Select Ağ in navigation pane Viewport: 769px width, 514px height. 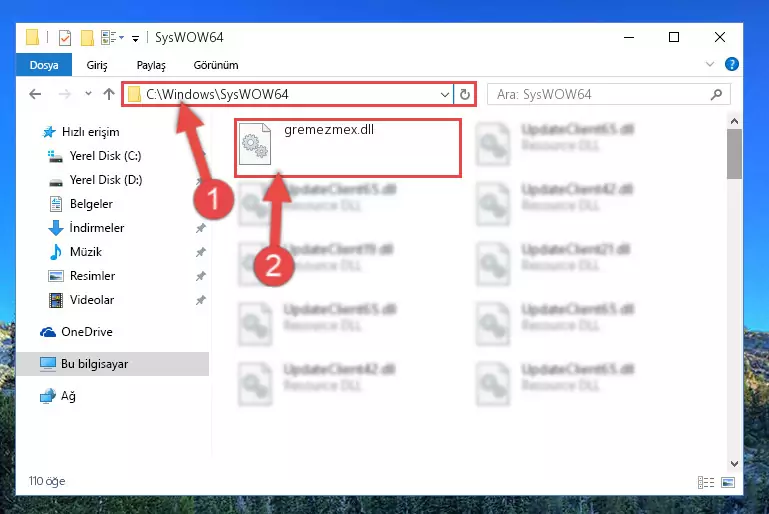[68, 396]
